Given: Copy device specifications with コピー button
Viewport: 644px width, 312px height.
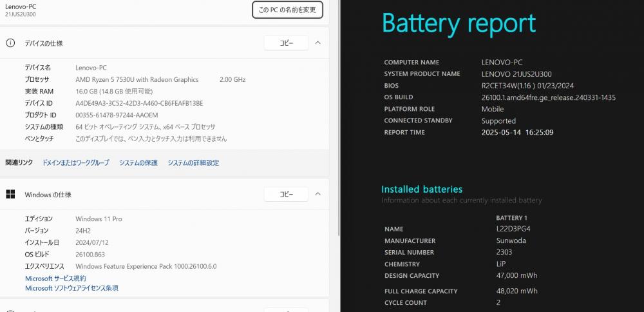Looking at the screenshot, I should coord(287,43).
